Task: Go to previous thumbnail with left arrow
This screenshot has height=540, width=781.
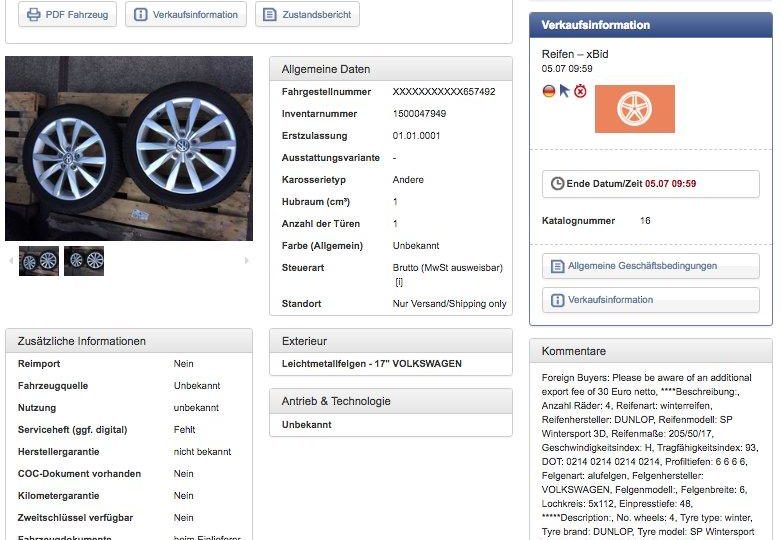Action: pos(11,261)
